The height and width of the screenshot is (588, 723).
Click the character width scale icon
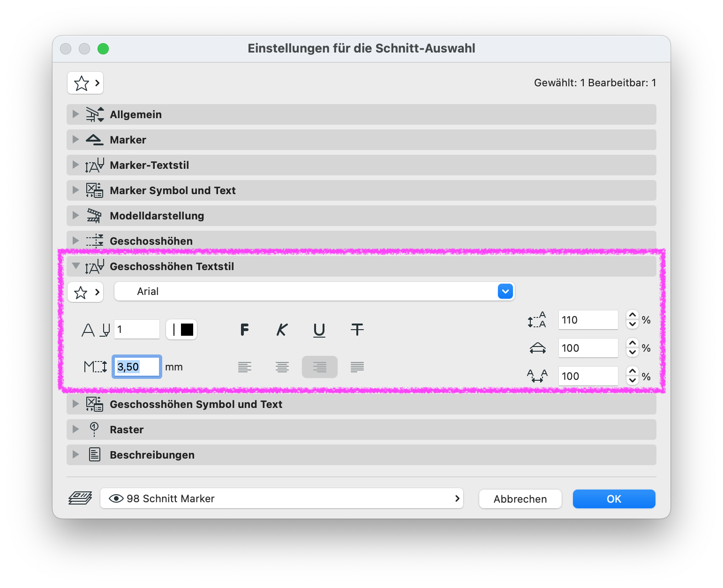coord(537,348)
